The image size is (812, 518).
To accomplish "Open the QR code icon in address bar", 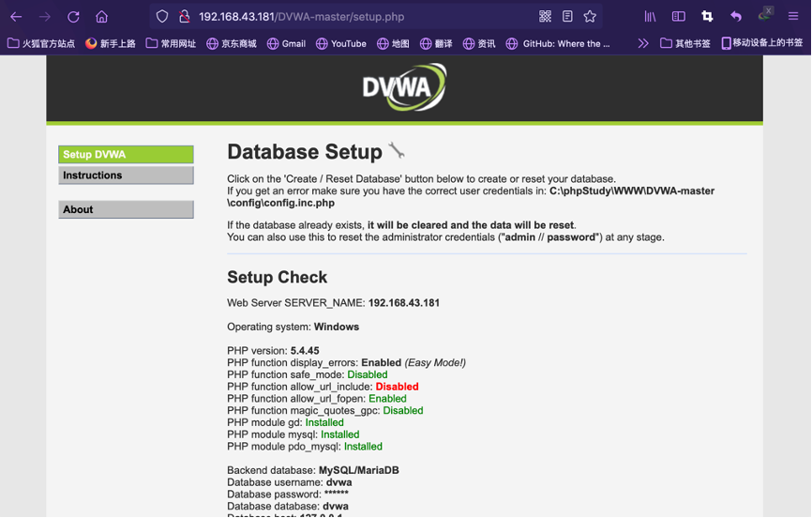I will click(x=545, y=17).
